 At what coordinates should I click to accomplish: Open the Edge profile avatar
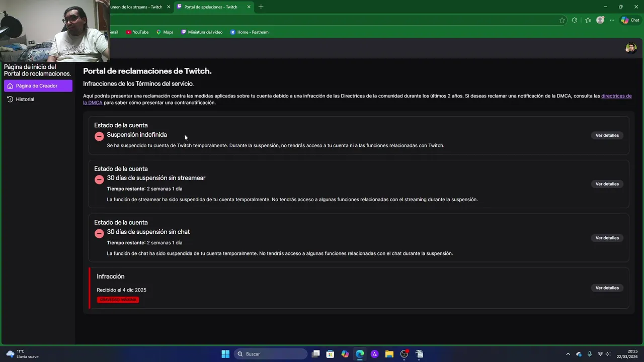(600, 20)
